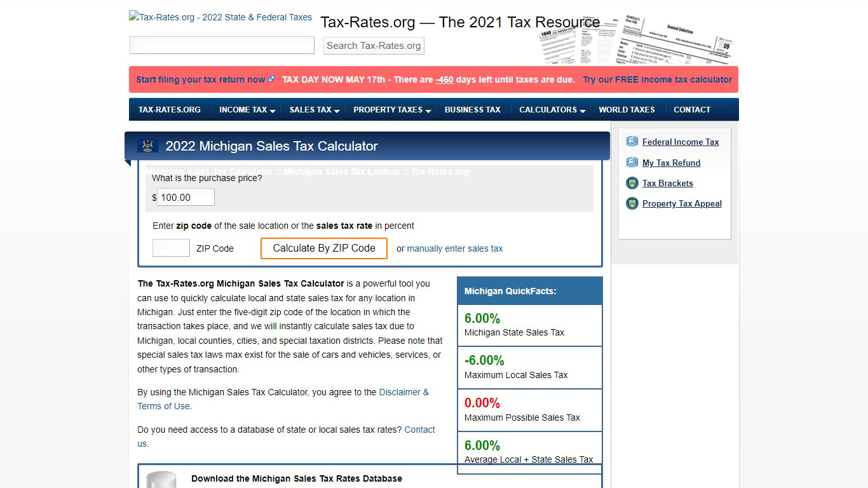Viewport: 868px width, 488px height.
Task: Click the Tax-Rates.org logo image
Action: (220, 17)
